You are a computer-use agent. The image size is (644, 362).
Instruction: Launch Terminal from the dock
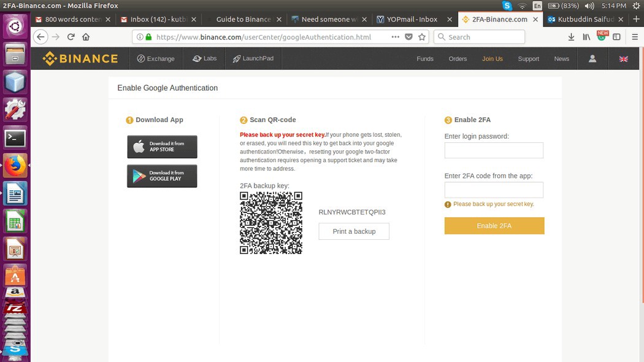point(15,139)
